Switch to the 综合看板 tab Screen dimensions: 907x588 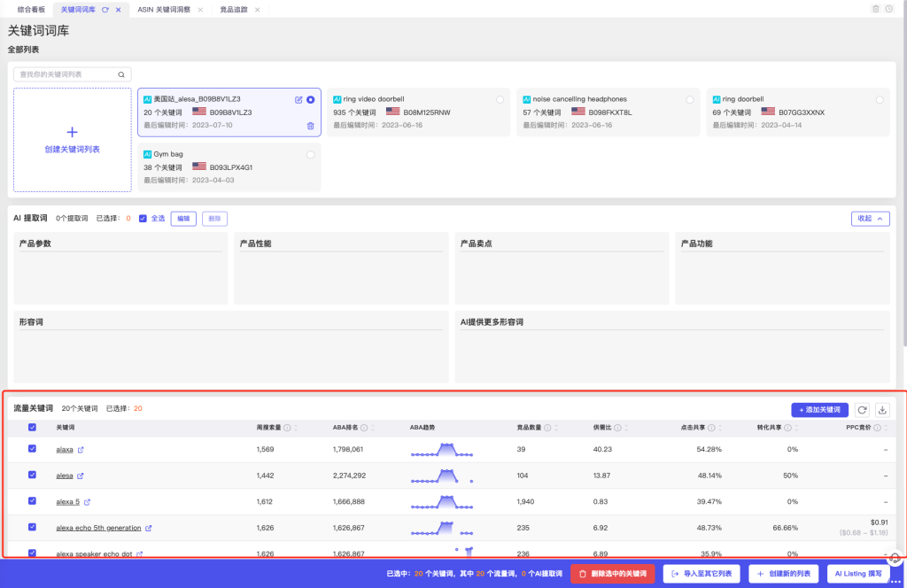31,10
